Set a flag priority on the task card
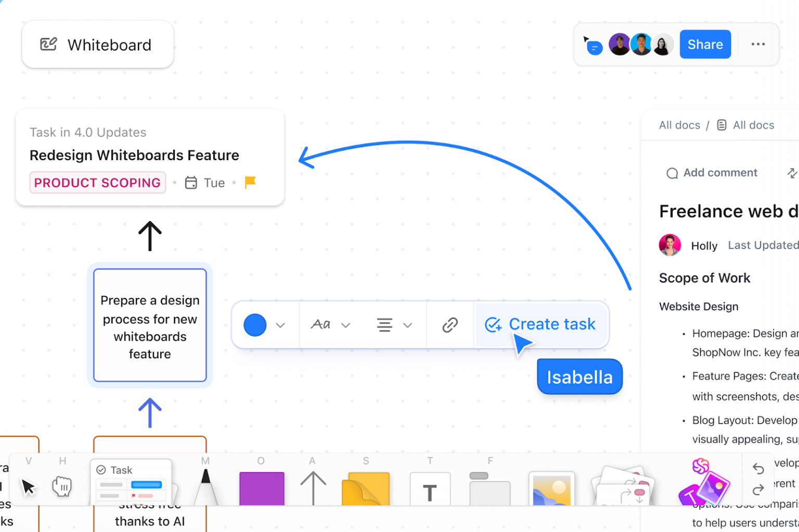Viewport: 799px width, 532px height. pyautogui.click(x=250, y=182)
